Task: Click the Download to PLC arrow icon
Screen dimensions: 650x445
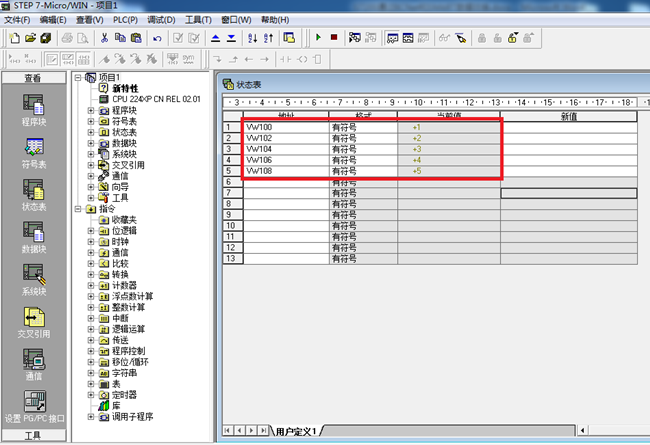Action: (232, 38)
